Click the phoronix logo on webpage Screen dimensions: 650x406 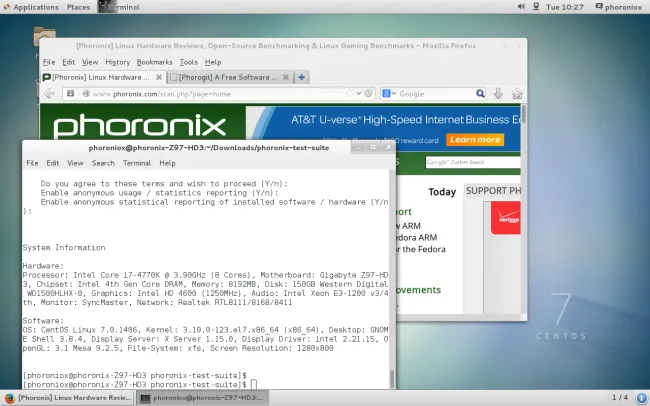(140, 124)
